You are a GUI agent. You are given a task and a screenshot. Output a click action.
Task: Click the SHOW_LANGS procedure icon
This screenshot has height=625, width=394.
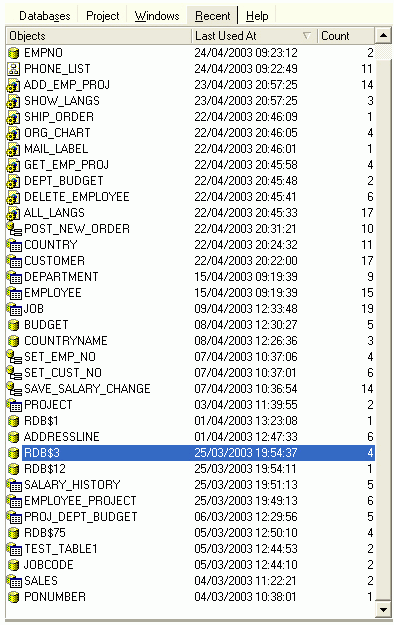point(14,101)
